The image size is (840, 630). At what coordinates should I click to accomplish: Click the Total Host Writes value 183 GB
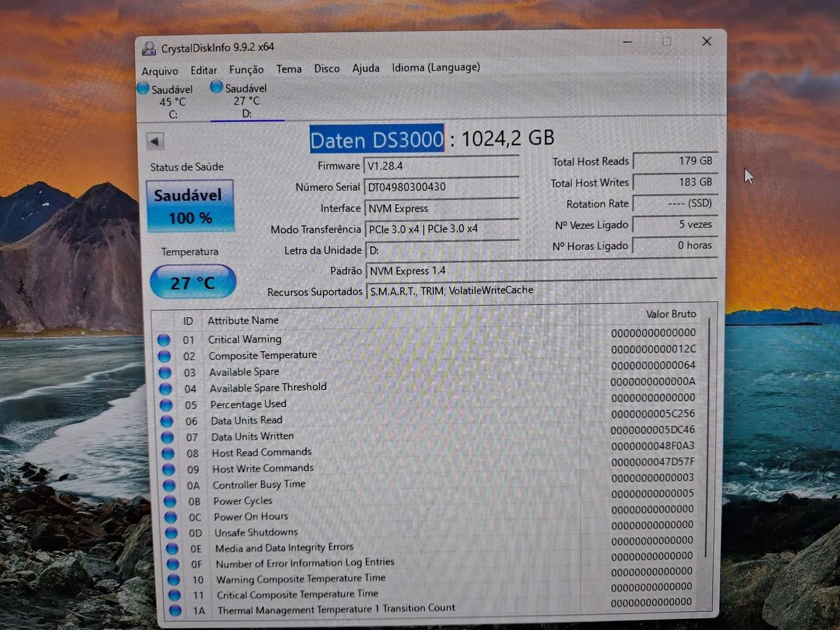coord(675,182)
